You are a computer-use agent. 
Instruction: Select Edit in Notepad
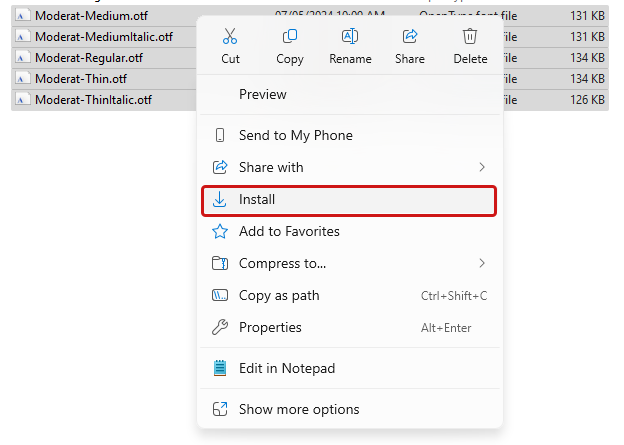[x=350, y=368]
